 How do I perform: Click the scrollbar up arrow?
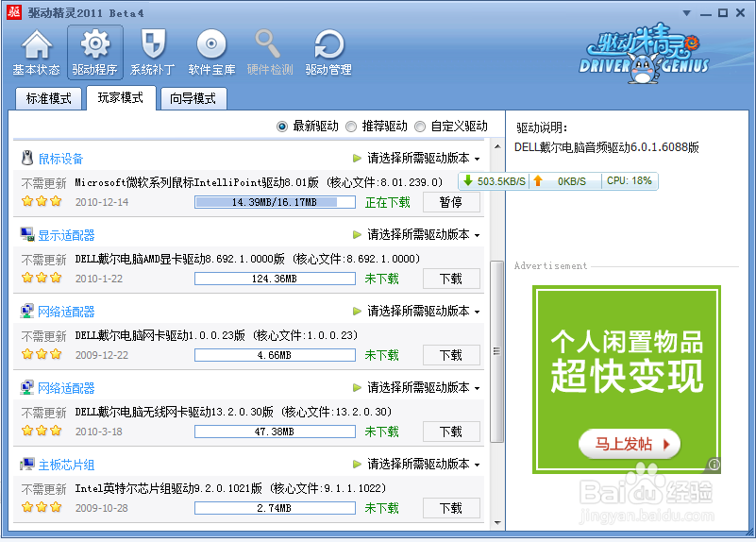coord(497,146)
